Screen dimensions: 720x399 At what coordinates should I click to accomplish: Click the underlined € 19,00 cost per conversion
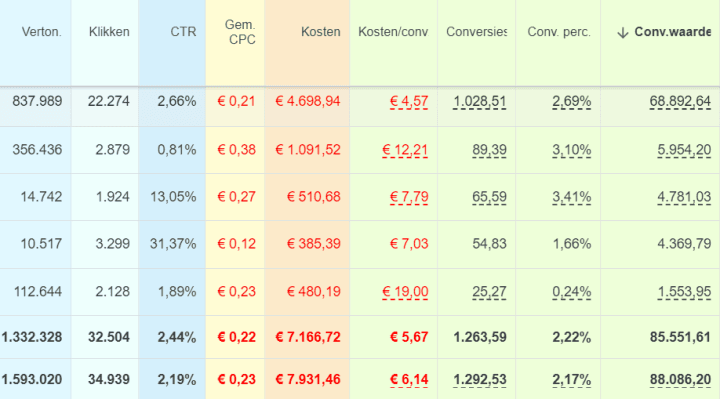[405, 292]
